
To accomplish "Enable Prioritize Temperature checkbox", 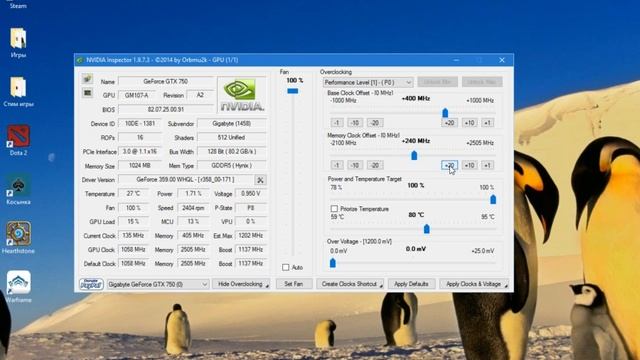I will 334,209.
